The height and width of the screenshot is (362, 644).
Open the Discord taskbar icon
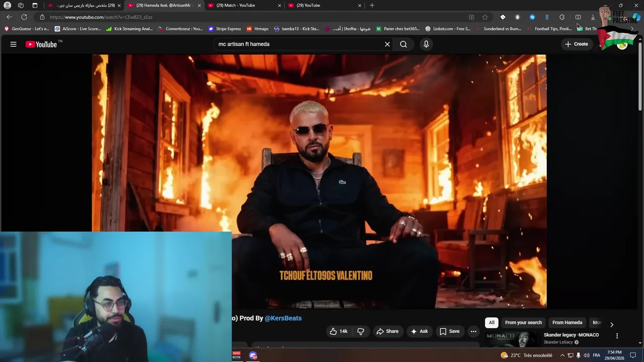click(253, 355)
